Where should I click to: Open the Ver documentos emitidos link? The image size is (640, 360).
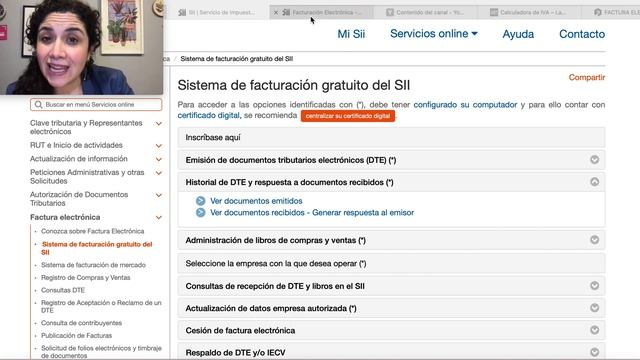(x=256, y=201)
